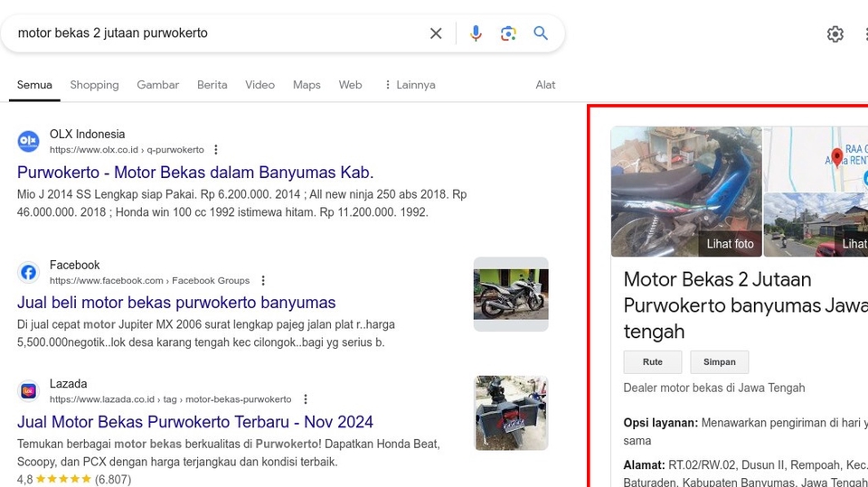Open more options for the Facebook result
The image size is (868, 487).
click(263, 281)
